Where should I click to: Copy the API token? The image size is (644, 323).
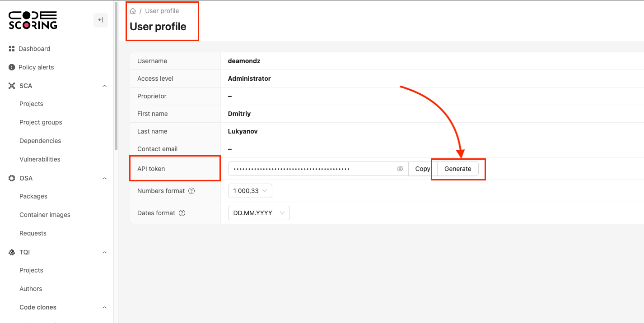point(423,168)
